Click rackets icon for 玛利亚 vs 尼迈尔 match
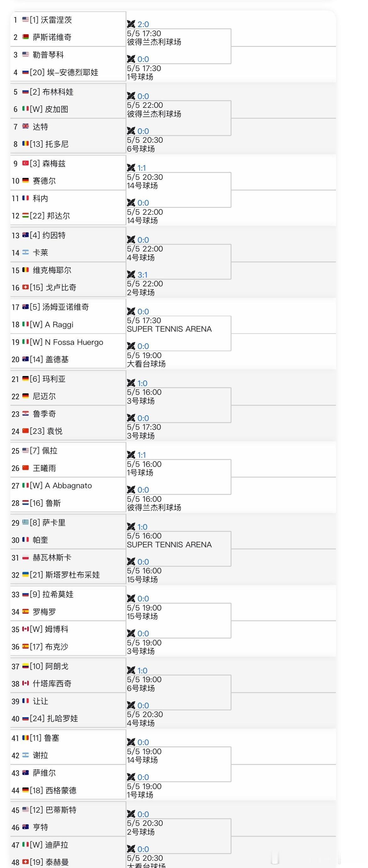This screenshot has height=868, width=368. (131, 383)
